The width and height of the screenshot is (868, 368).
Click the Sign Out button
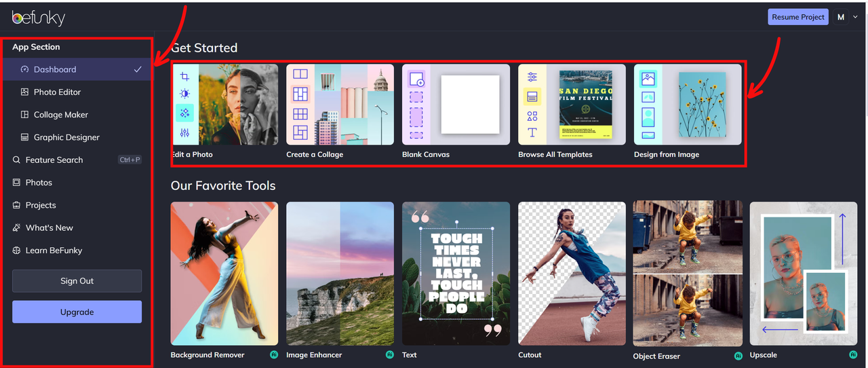pyautogui.click(x=77, y=281)
